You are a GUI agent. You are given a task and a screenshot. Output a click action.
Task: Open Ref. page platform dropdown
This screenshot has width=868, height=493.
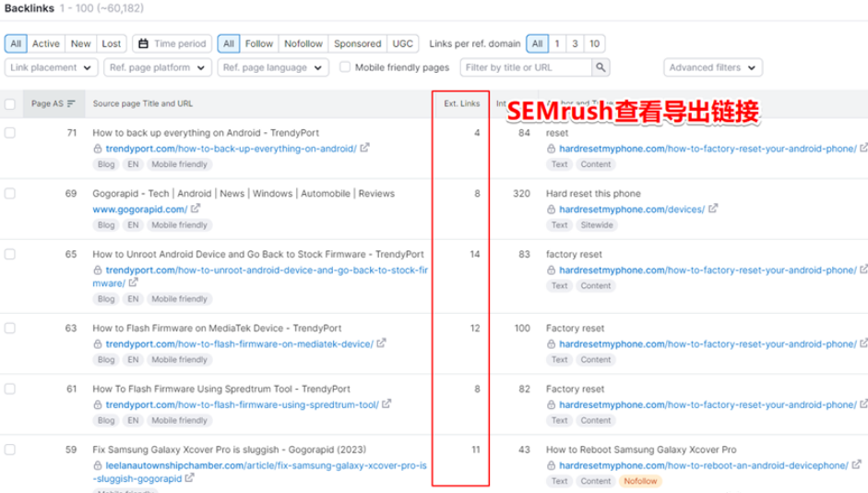[x=158, y=67]
